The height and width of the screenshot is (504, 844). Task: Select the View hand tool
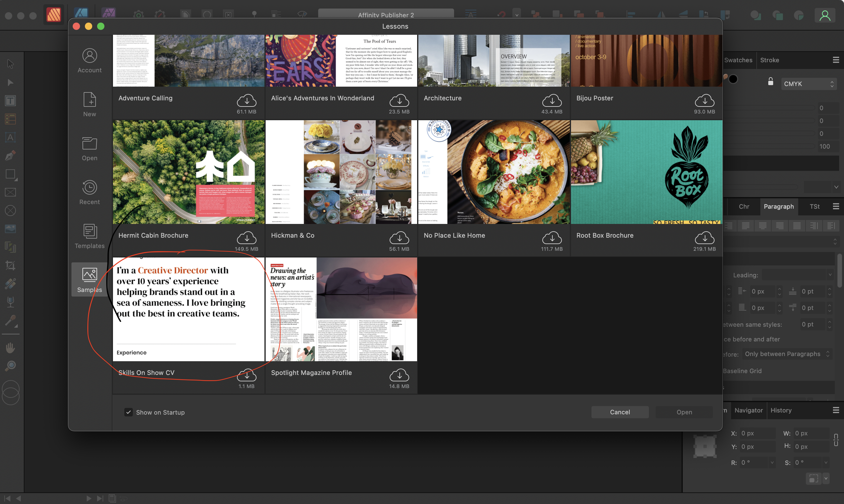pyautogui.click(x=11, y=347)
